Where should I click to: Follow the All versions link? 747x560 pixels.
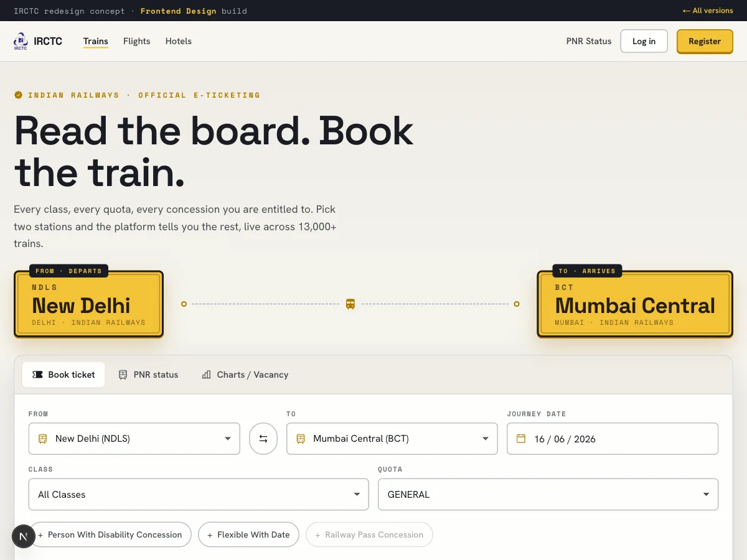[708, 11]
